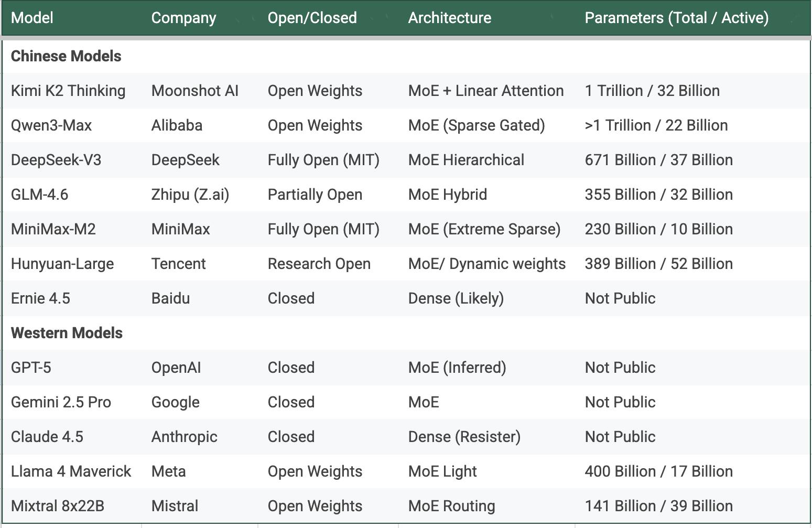Click the Zhipu (Z.ai) company cell

click(190, 195)
